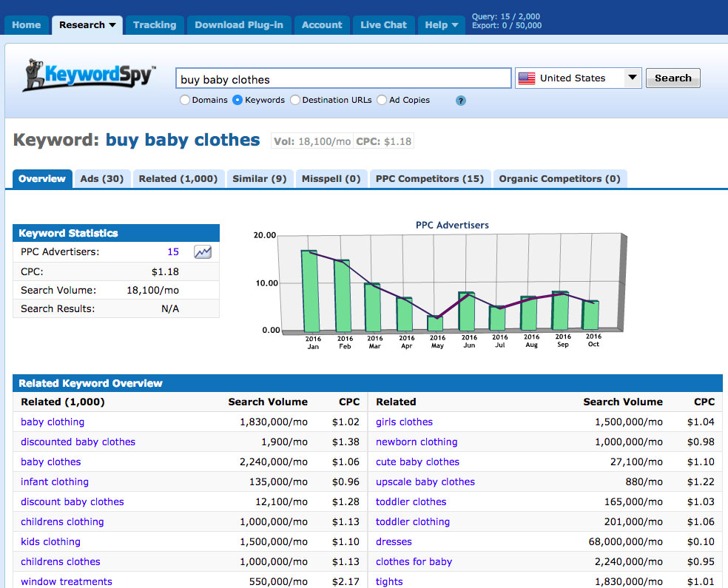Click the keyword search input field
Screen dimensions: 728x588
(343, 79)
